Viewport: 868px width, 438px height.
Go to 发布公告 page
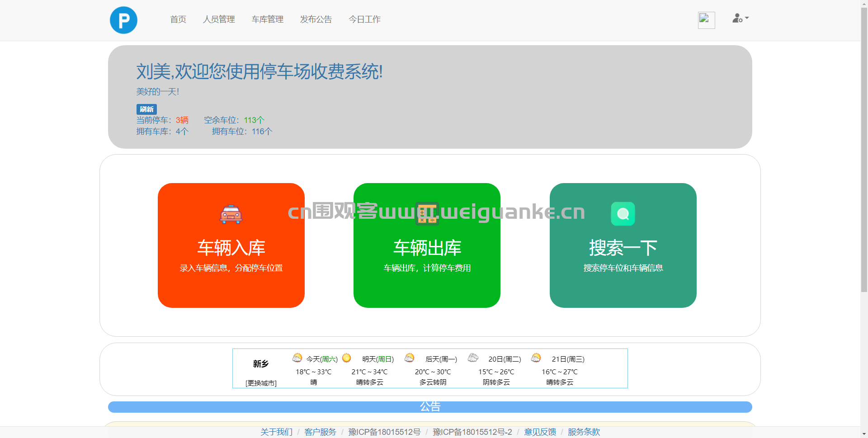coord(316,19)
